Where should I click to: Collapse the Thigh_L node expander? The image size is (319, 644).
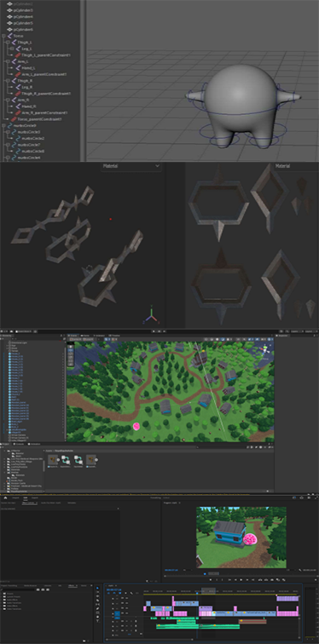(x=7, y=42)
